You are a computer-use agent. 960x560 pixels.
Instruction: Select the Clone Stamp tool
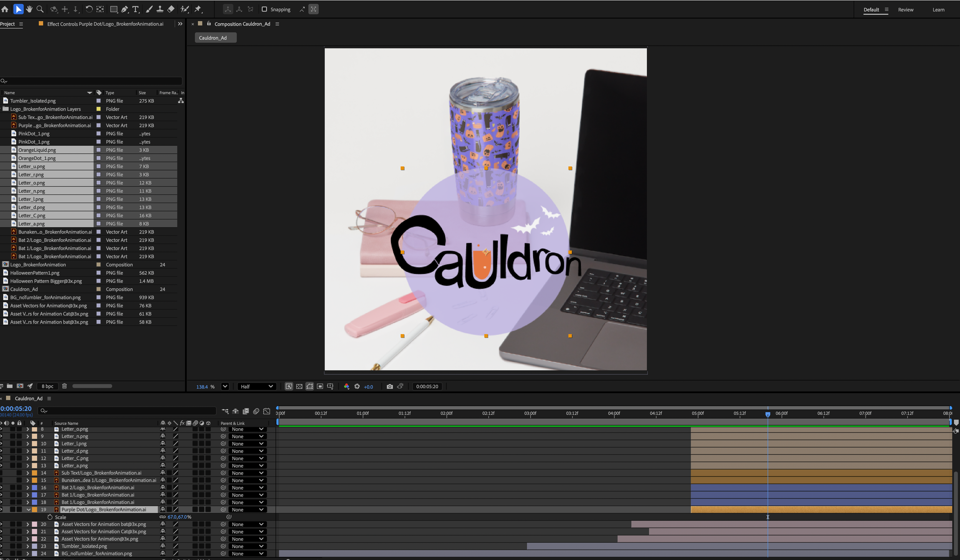coord(160,9)
